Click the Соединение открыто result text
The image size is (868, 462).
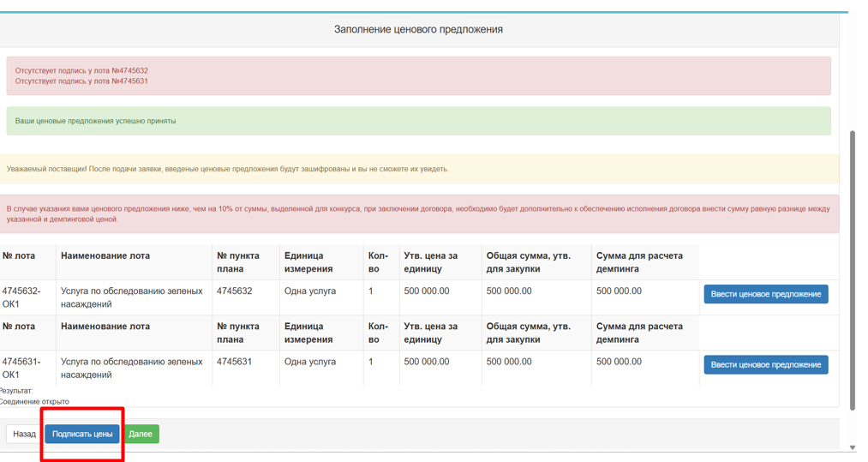34,401
